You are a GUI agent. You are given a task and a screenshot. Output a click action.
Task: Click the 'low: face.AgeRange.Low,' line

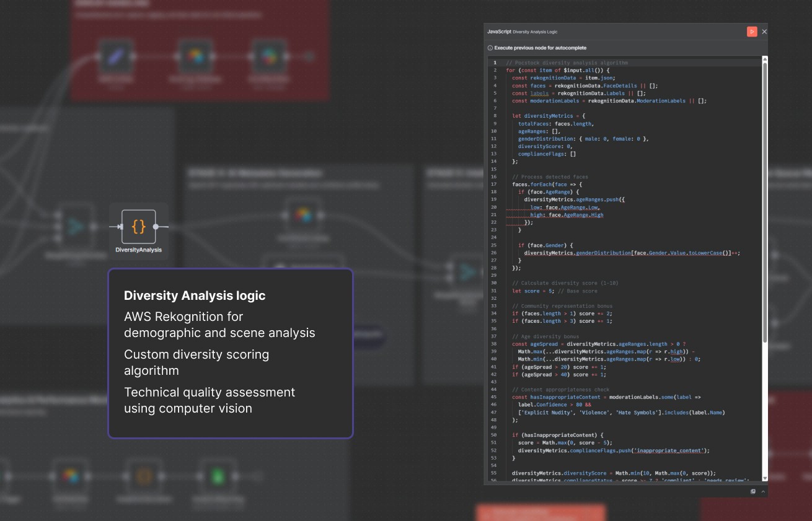[x=565, y=207]
